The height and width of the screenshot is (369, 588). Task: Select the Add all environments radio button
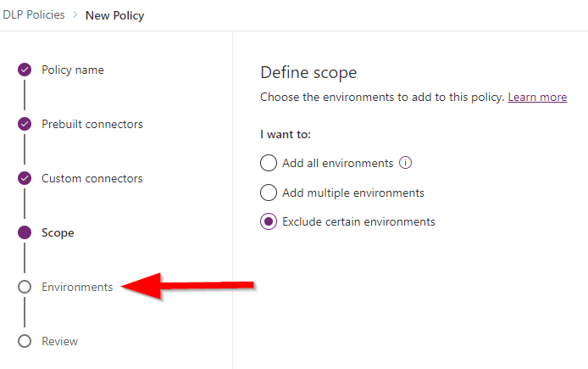[269, 163]
